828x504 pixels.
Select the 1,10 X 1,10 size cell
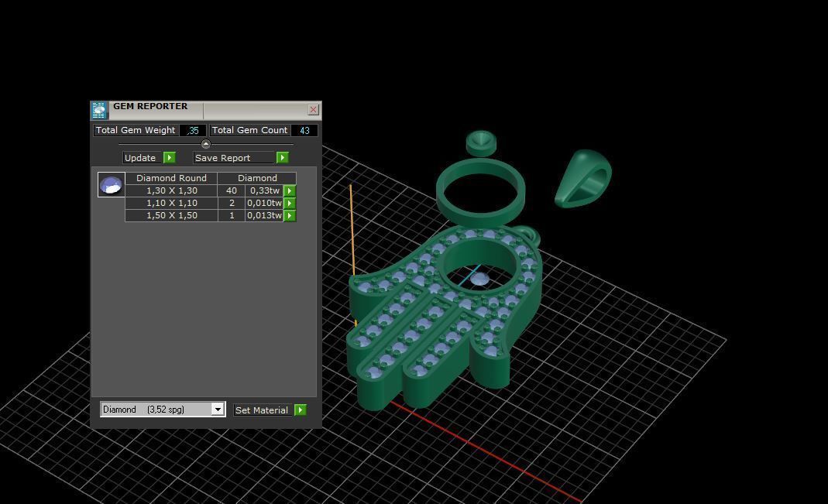[x=172, y=203]
